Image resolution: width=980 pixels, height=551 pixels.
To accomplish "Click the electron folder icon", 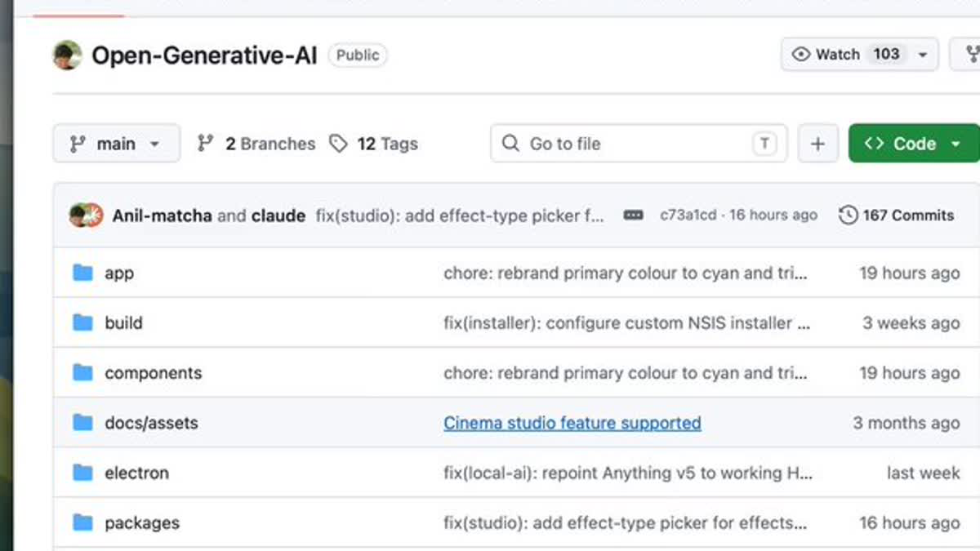I will click(x=82, y=472).
